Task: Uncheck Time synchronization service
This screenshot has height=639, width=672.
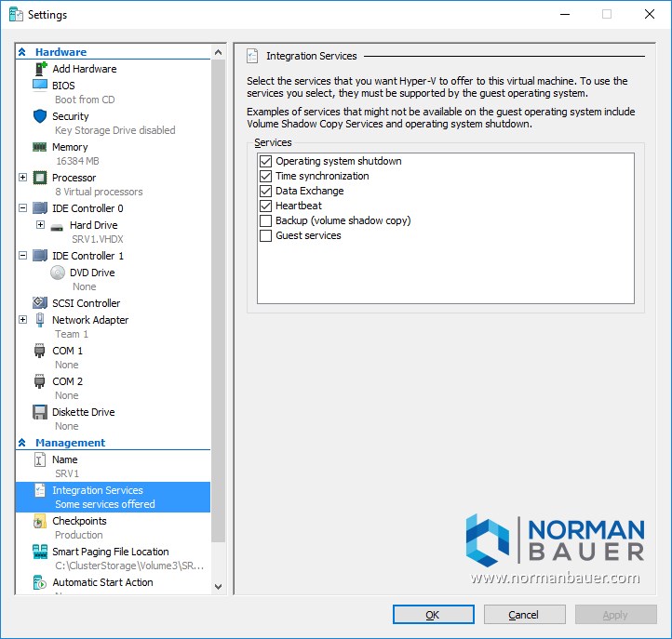Action: [x=265, y=176]
